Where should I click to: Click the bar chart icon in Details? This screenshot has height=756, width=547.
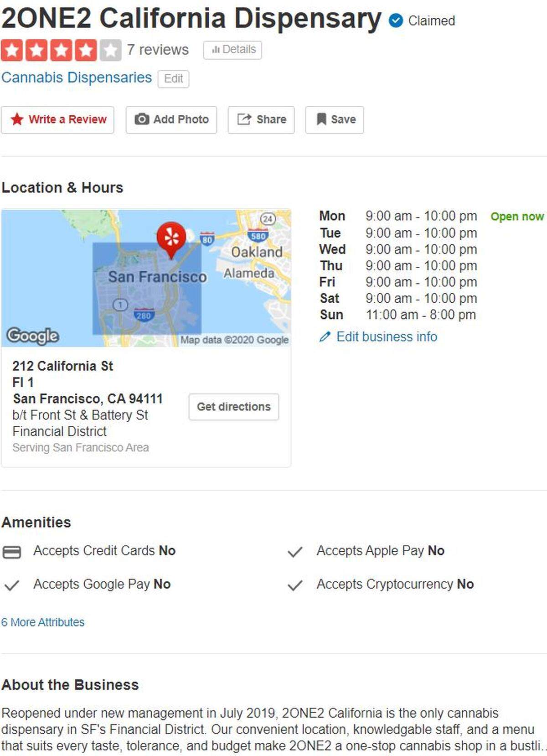pyautogui.click(x=216, y=49)
